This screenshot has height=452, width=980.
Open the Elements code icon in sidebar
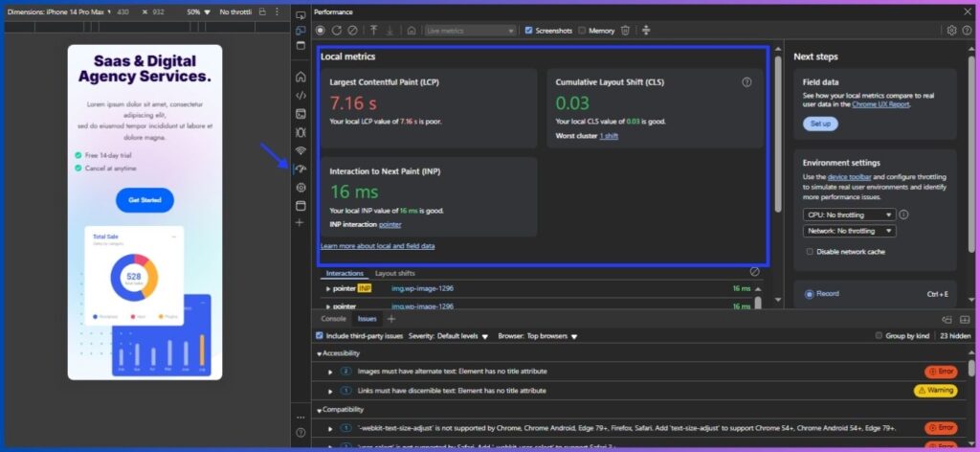[x=301, y=95]
